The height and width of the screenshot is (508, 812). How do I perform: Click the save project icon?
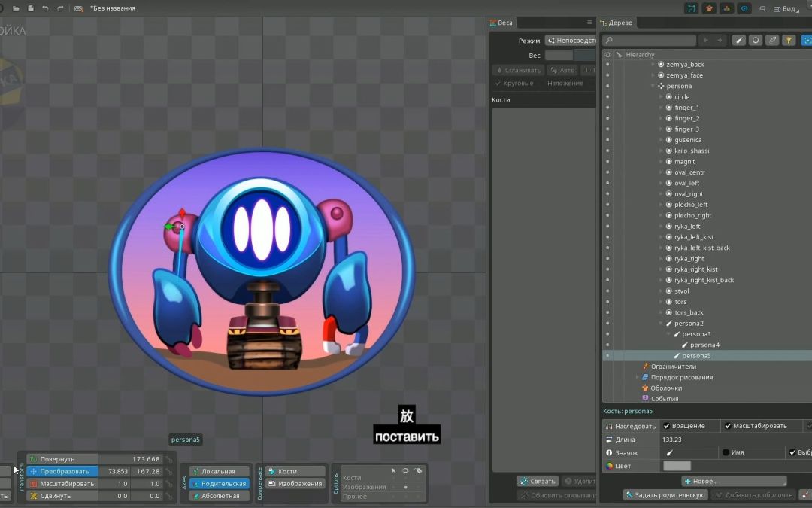(x=31, y=8)
